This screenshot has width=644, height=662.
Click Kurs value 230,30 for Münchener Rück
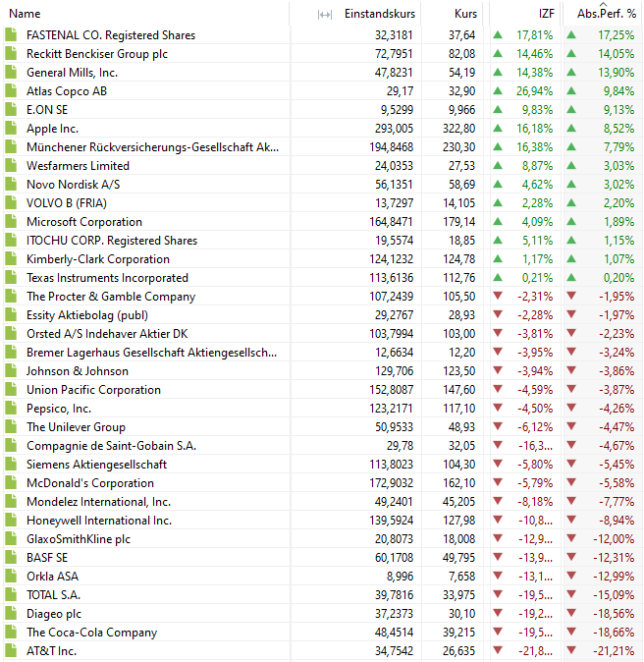(x=458, y=147)
